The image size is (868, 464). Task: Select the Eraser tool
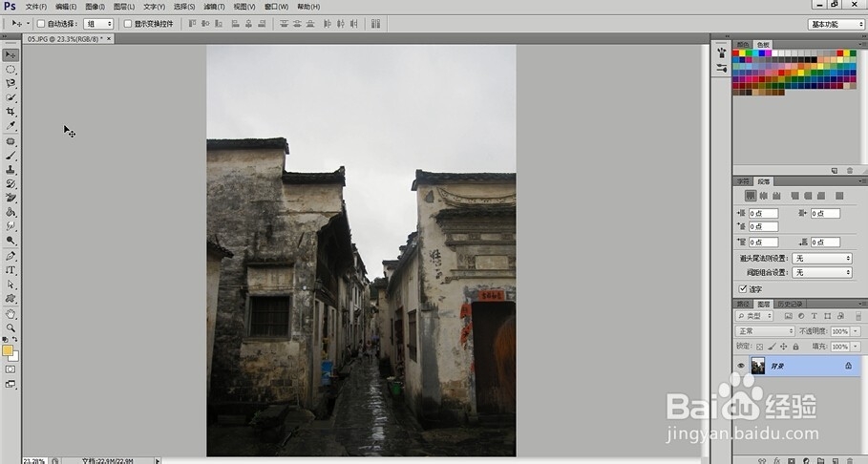[x=11, y=198]
